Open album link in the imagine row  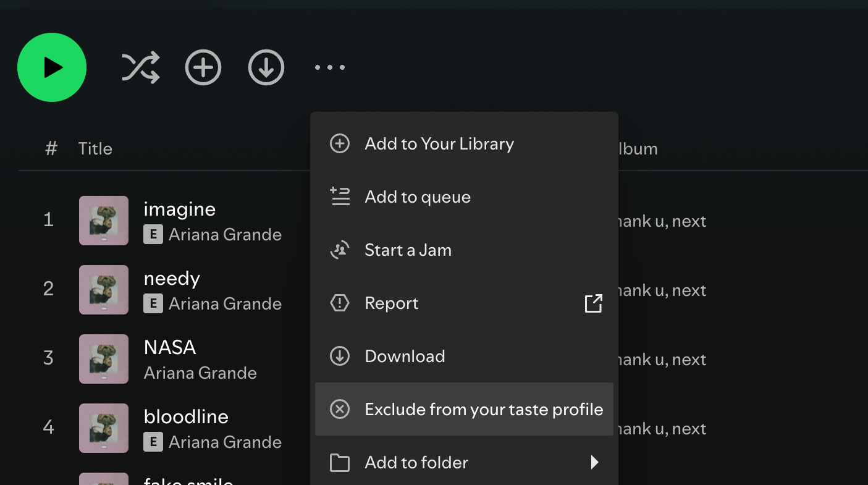coord(662,221)
